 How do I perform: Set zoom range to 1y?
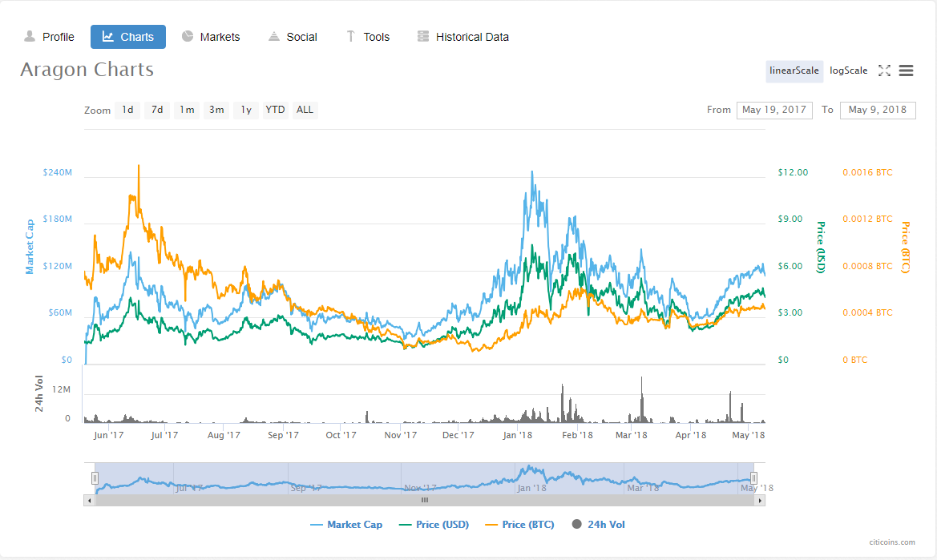[245, 110]
